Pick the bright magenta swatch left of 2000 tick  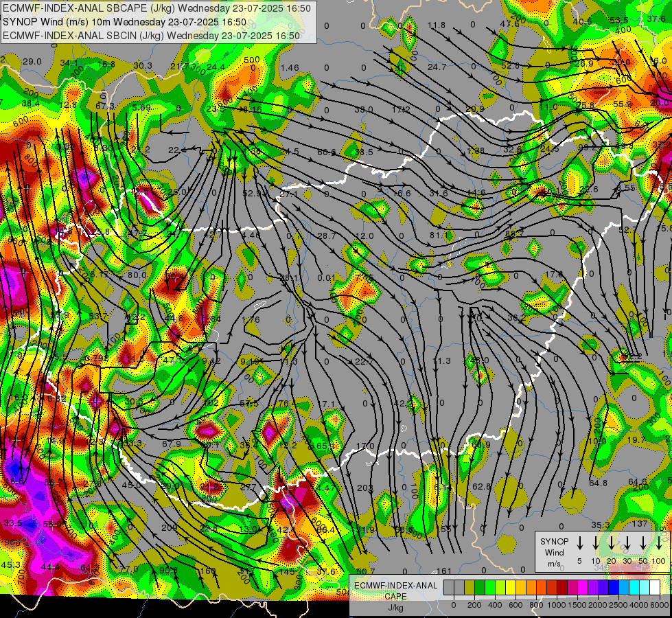click(583, 588)
